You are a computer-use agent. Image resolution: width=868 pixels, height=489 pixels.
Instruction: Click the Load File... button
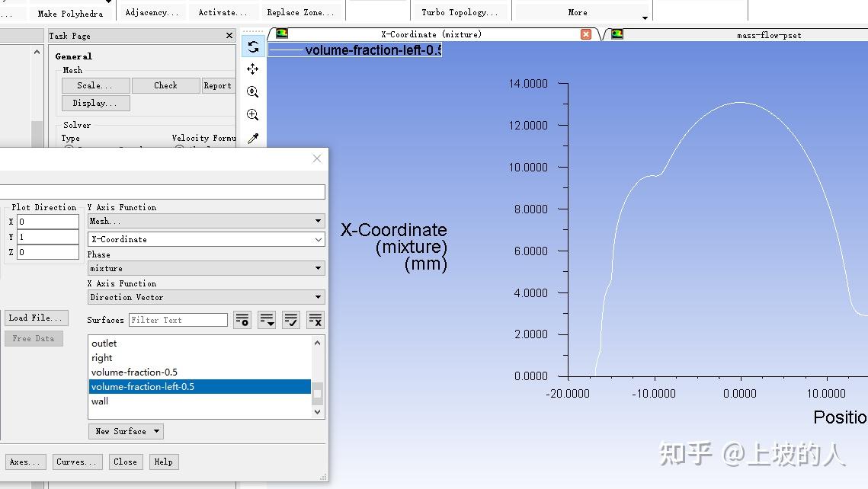pyautogui.click(x=37, y=318)
